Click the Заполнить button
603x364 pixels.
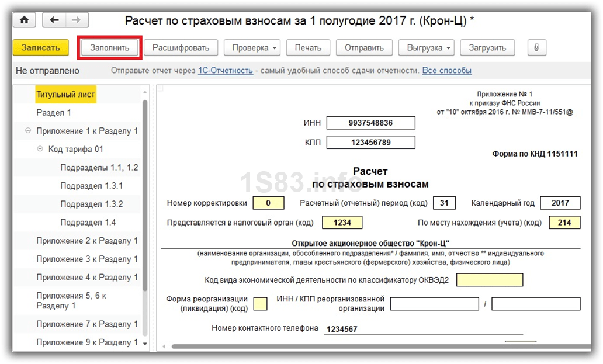pos(110,48)
